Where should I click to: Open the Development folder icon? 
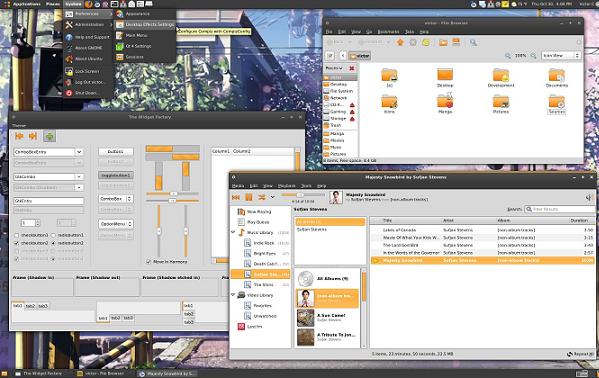click(500, 78)
